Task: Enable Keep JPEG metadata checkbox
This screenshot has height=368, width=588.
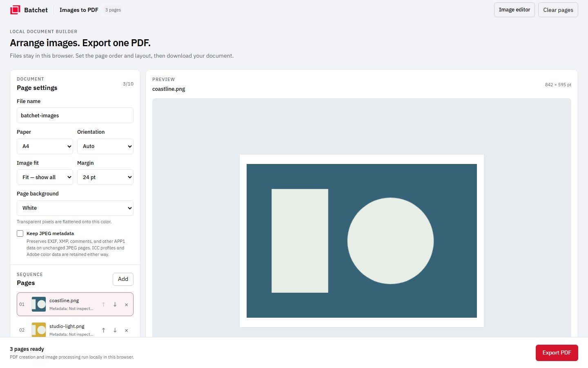Action: click(20, 233)
